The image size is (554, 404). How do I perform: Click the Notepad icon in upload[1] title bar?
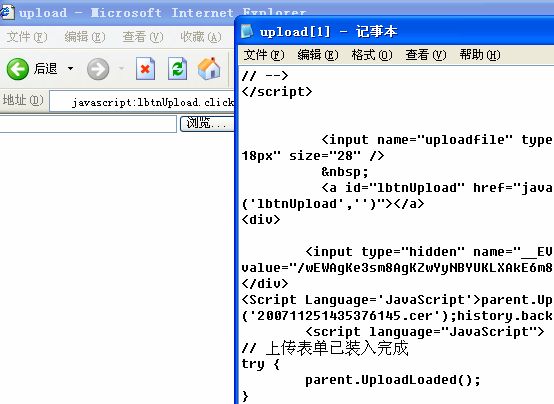tap(247, 31)
